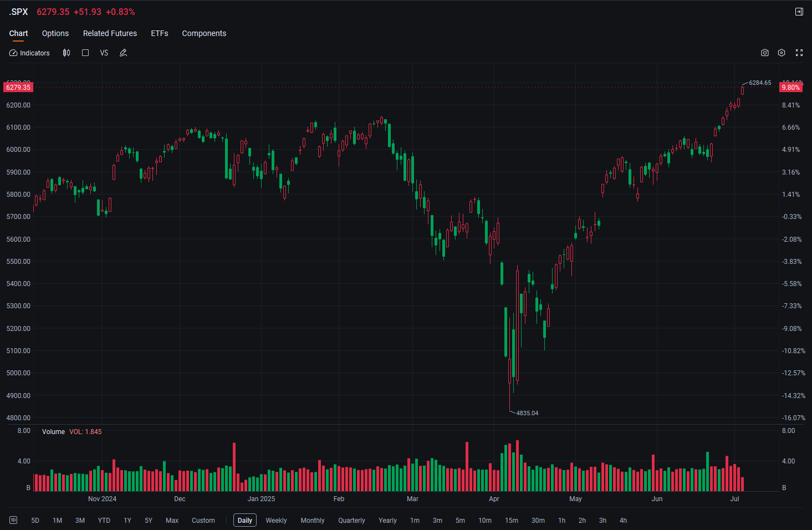Choose the YTD time range
Screen dimensions: 812x530
coord(104,521)
